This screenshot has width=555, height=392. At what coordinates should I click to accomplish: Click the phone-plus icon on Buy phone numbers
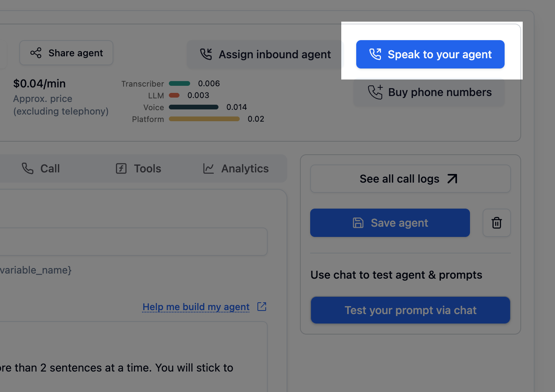pyautogui.click(x=375, y=92)
